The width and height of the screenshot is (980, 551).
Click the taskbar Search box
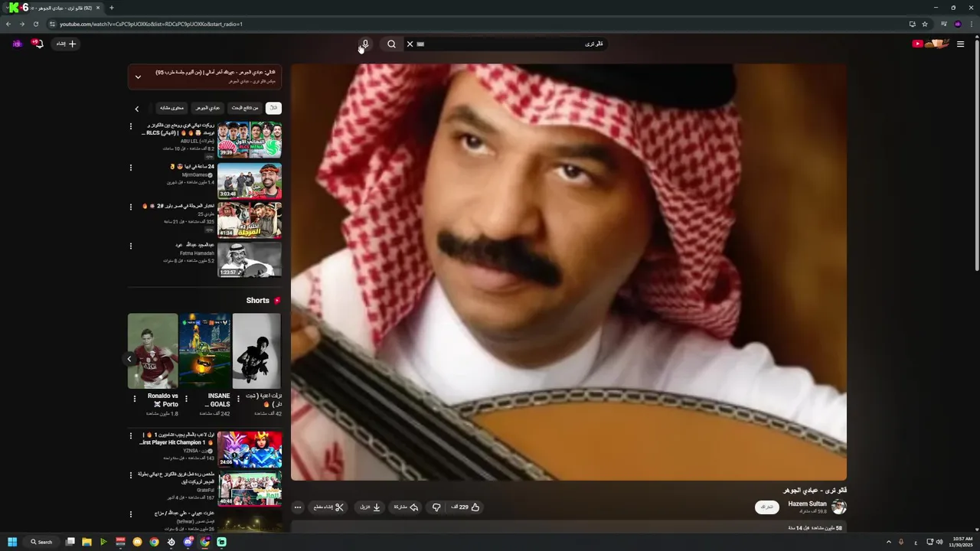tap(41, 542)
